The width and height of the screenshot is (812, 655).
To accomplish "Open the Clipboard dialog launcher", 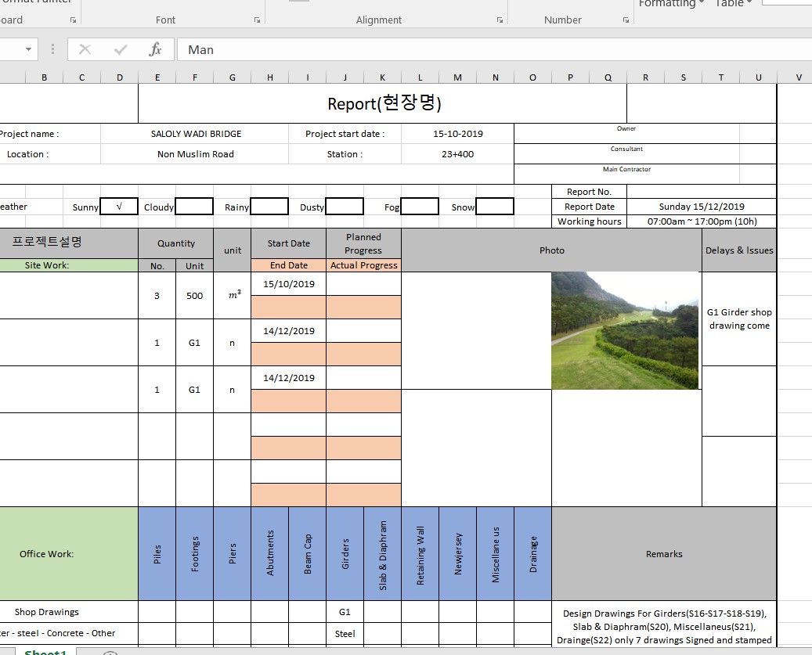I will [73, 20].
